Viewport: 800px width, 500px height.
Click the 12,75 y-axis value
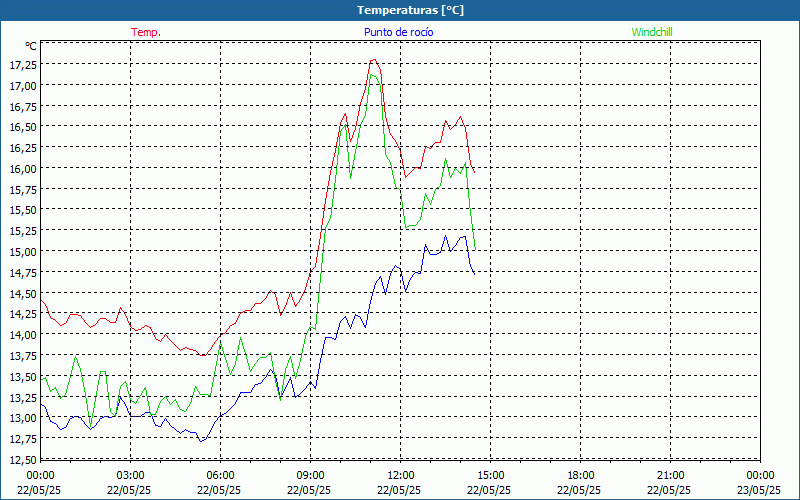coord(23,439)
